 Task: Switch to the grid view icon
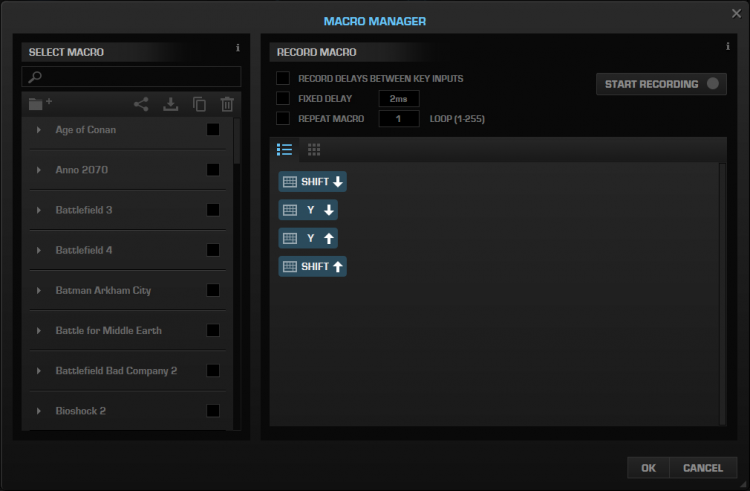click(x=314, y=150)
